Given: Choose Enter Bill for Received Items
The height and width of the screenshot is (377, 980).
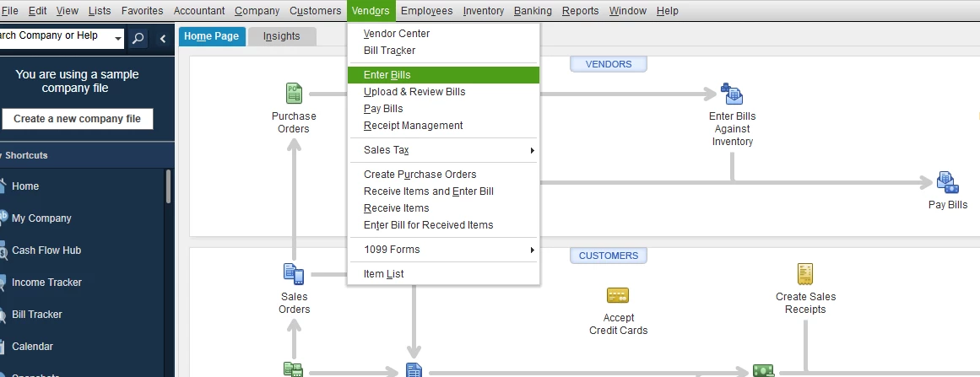Looking at the screenshot, I should 443,224.
